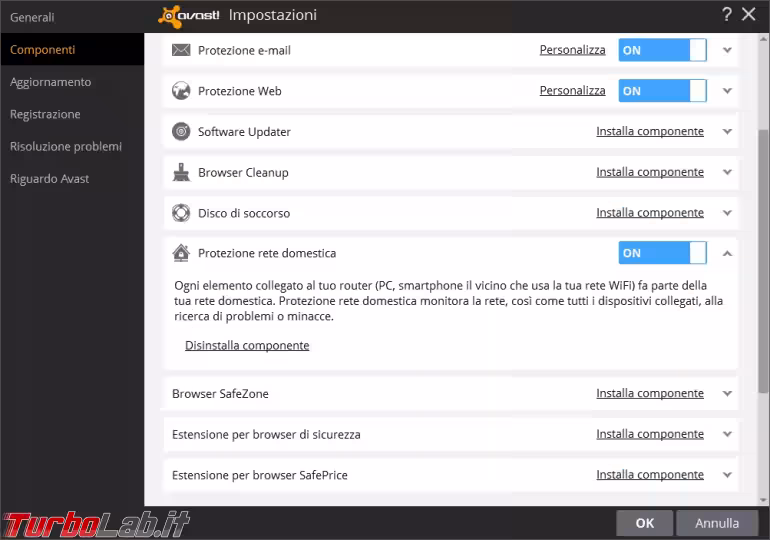Click the Software Updater label
Image resolution: width=770 pixels, height=540 pixels.
point(244,132)
